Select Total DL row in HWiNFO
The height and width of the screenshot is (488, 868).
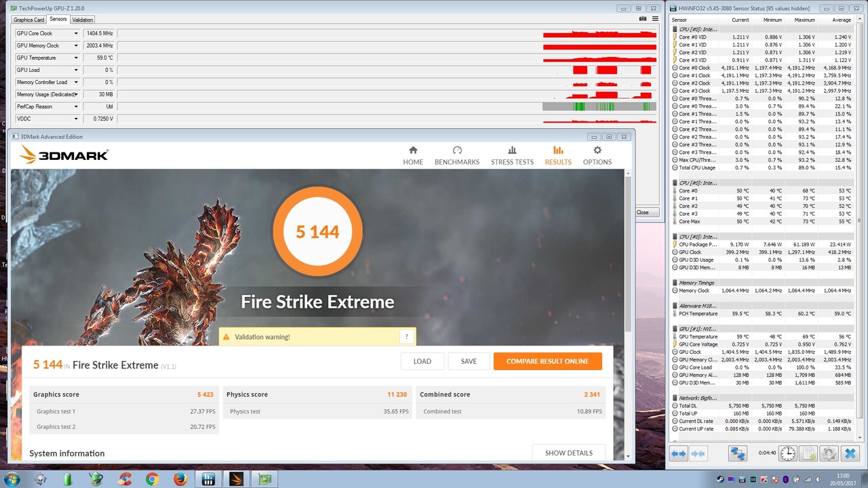tap(762, 406)
